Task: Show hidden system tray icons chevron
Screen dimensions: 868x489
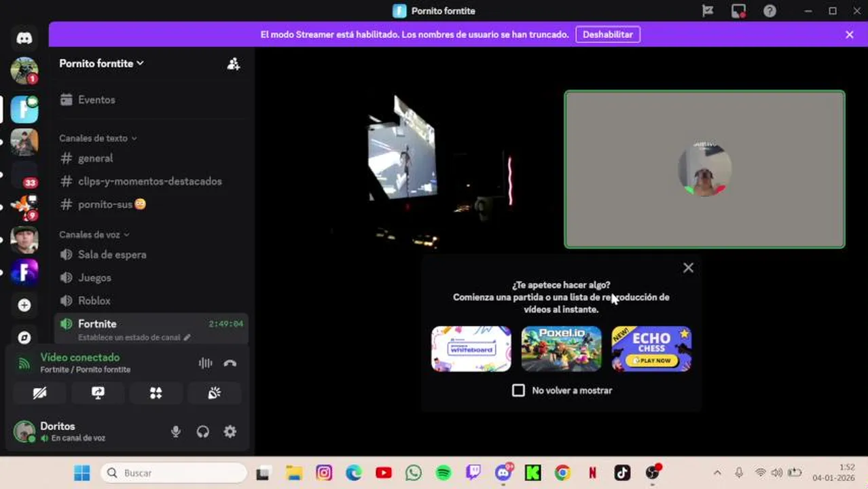Action: 717,473
